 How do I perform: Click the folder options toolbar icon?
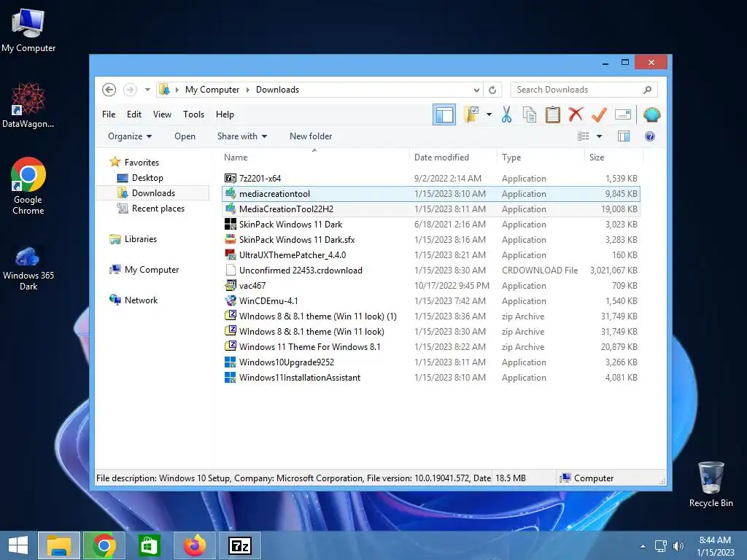click(471, 114)
